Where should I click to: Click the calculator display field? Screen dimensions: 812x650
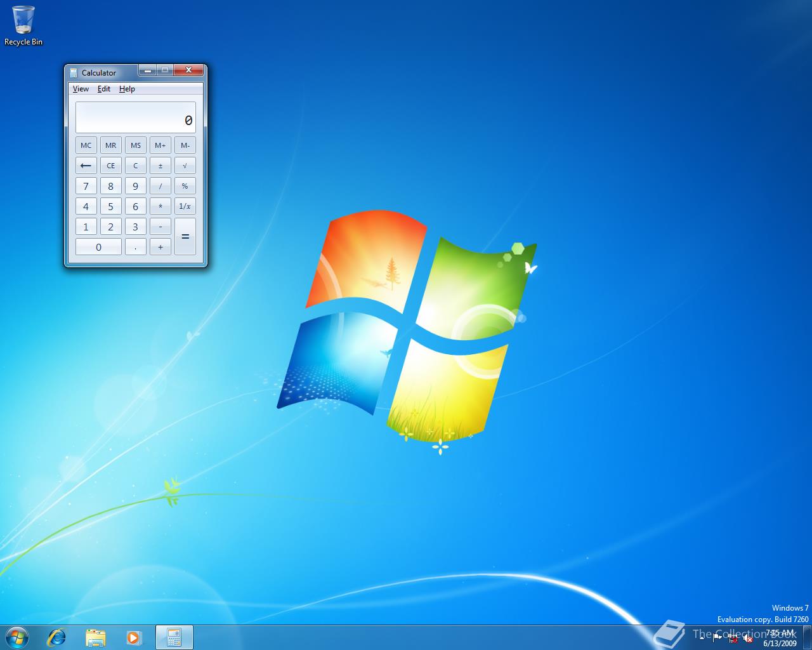pos(136,117)
